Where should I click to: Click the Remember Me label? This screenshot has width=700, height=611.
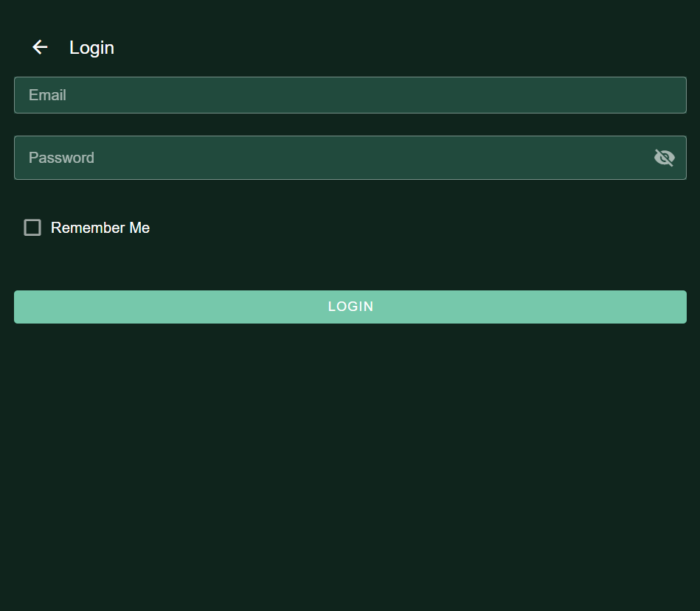100,228
